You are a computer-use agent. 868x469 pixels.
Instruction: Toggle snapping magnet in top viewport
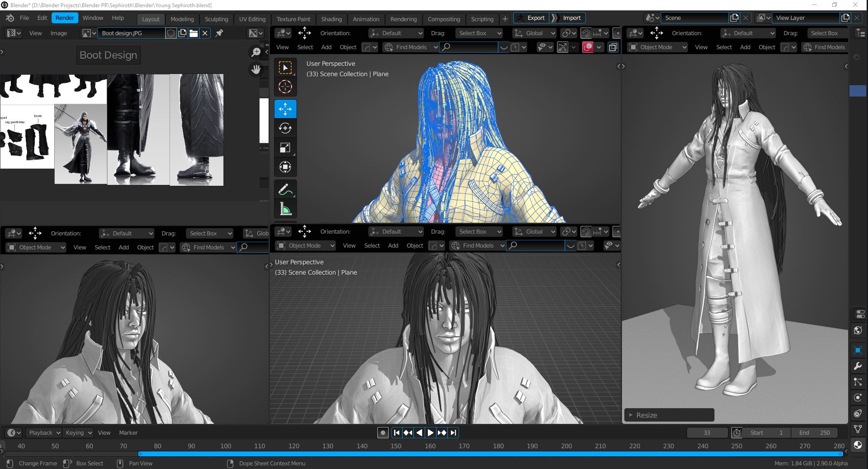click(586, 33)
